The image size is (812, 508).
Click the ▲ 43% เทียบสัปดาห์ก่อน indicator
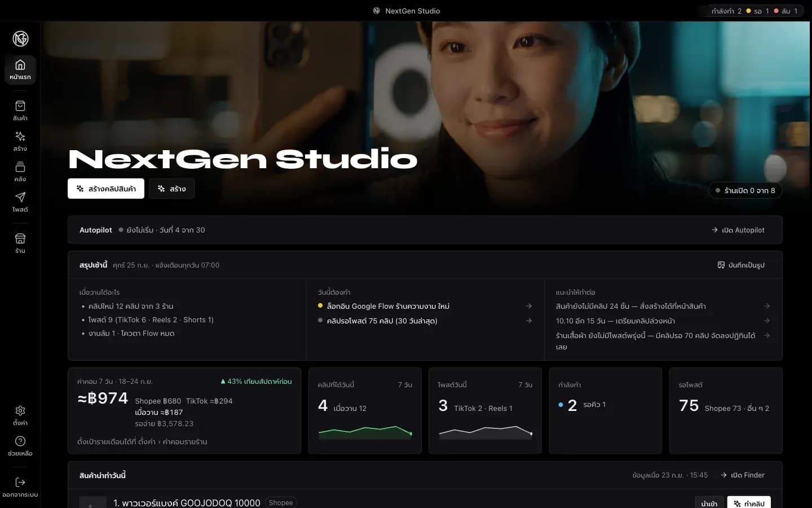(x=256, y=382)
